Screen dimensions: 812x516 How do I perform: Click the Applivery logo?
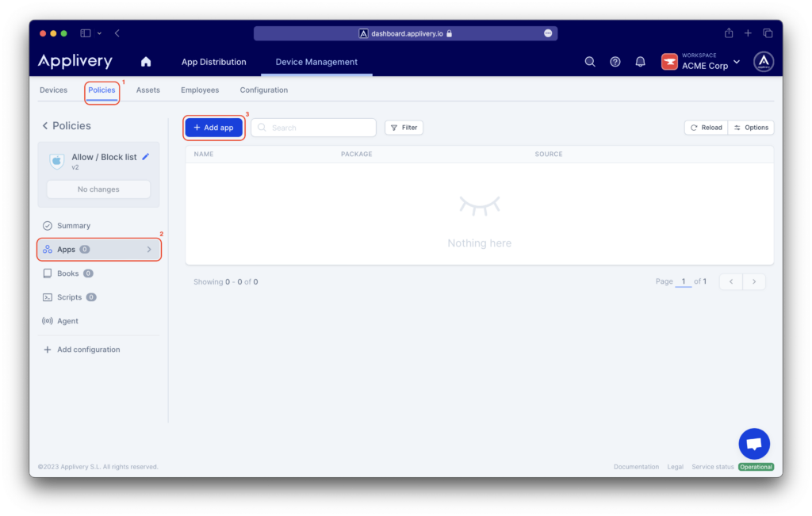[75, 61]
